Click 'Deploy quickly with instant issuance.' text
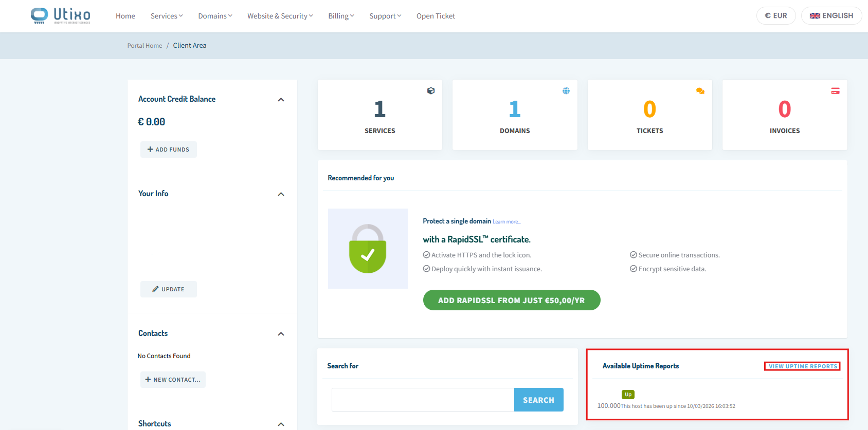This screenshot has height=430, width=868. pos(486,269)
